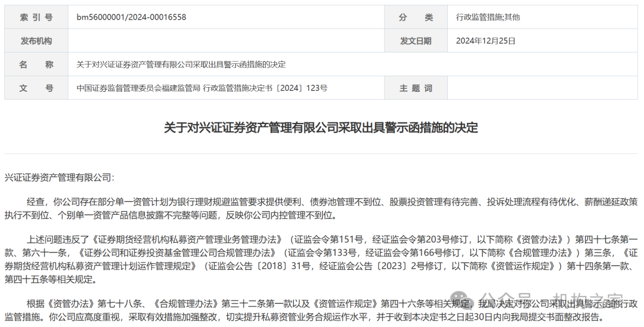Click the 主题词 label cell
The height and width of the screenshot is (327, 644).
pos(416,88)
